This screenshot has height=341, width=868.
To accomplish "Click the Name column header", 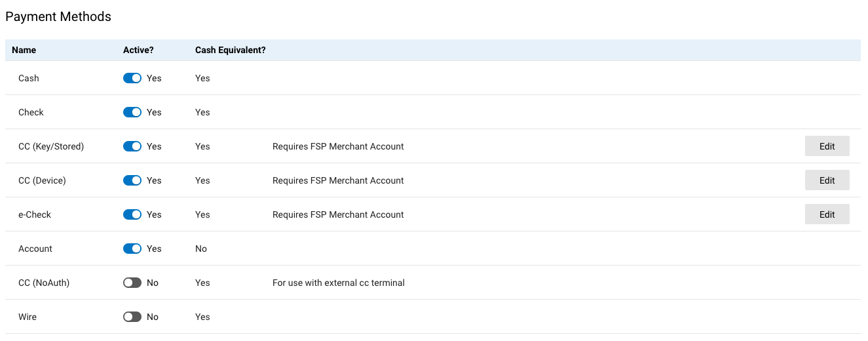I will tap(24, 50).
